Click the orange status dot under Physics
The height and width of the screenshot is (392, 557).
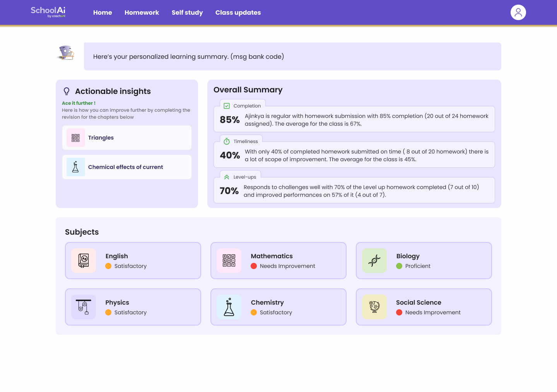(108, 312)
